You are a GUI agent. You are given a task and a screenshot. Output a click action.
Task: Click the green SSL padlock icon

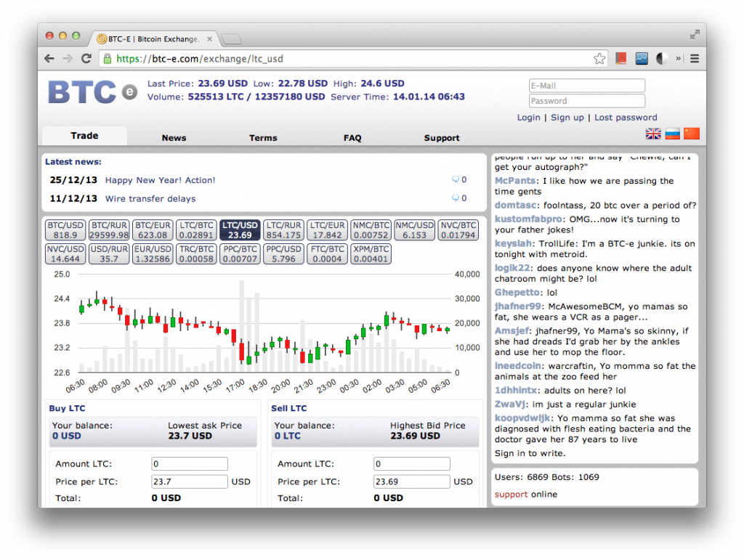coord(108,59)
